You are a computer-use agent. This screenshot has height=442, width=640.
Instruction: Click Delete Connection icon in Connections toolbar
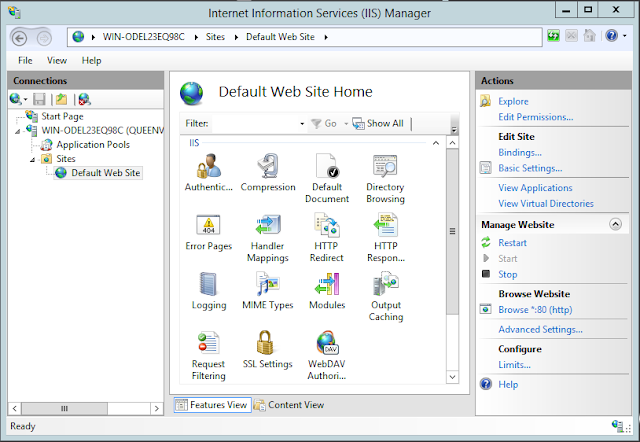click(x=84, y=99)
